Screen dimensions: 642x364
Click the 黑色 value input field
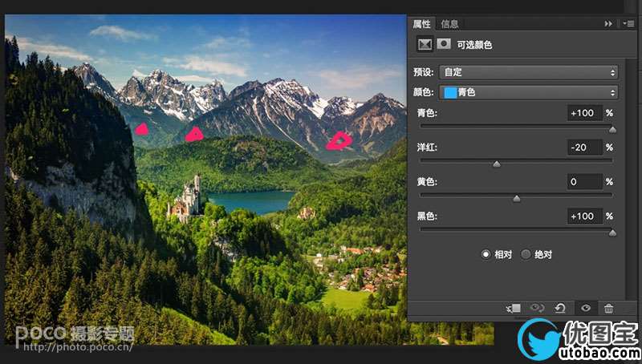click(x=583, y=216)
